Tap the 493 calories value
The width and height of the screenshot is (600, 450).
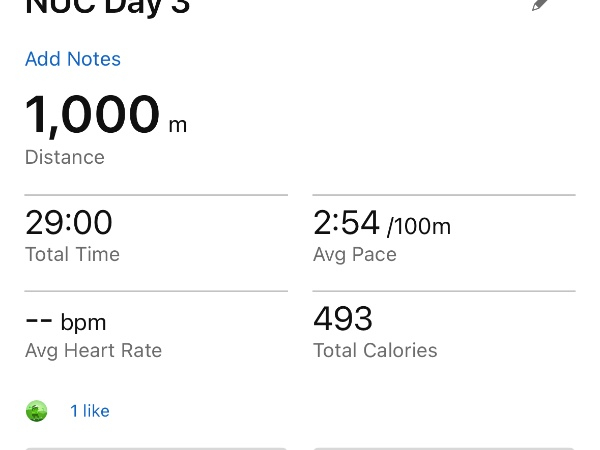pyautogui.click(x=343, y=319)
